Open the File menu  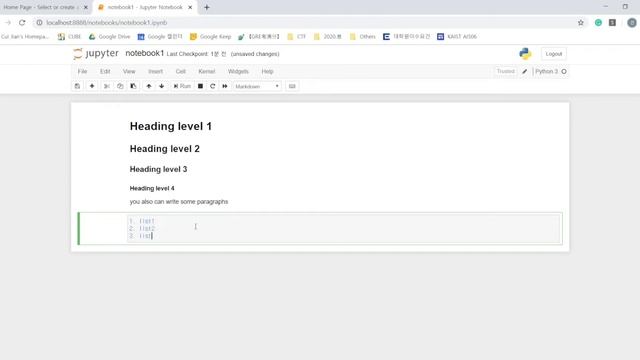pos(82,71)
